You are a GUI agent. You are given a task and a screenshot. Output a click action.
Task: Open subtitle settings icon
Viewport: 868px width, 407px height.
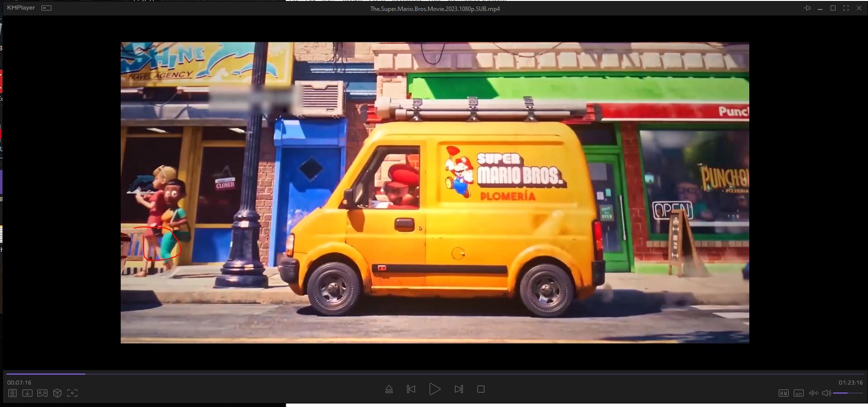tap(799, 393)
